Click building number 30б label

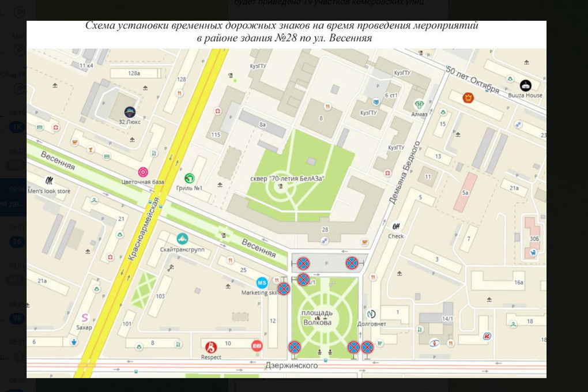tap(534, 239)
